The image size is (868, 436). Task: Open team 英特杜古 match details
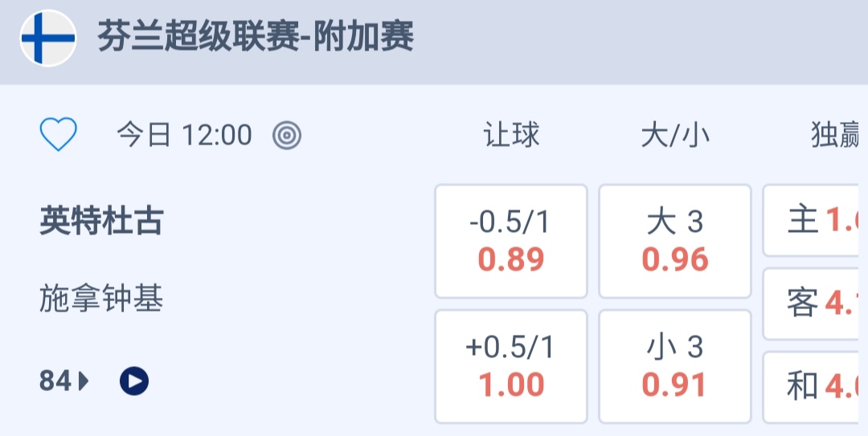pyautogui.click(x=101, y=222)
